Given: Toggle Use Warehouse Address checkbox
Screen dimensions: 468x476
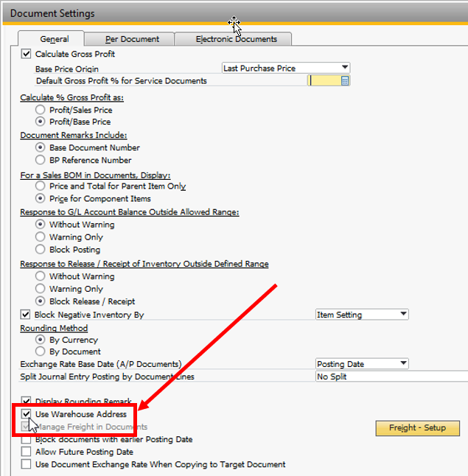Looking at the screenshot, I should [27, 414].
